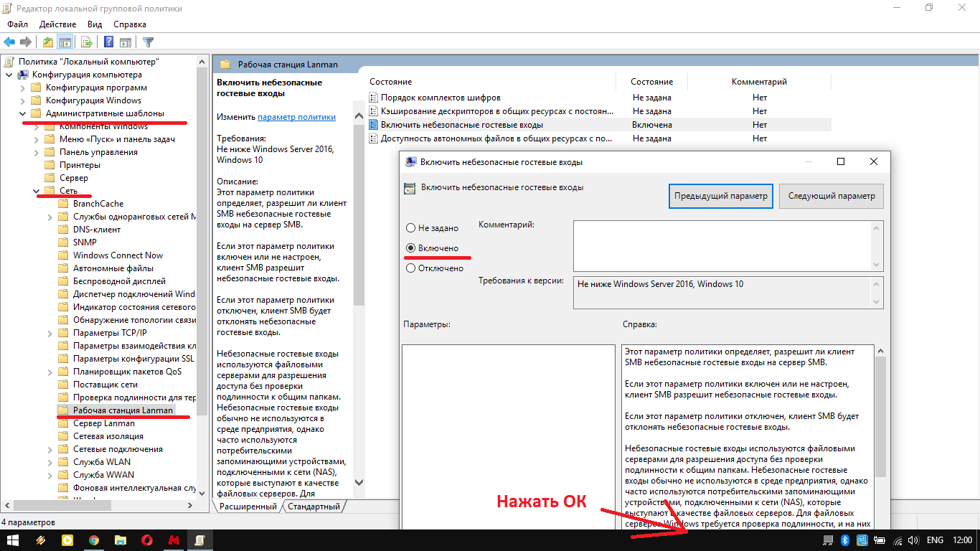The width and height of the screenshot is (980, 551).
Task: Click the icon beside 'Кэширование дескрипторов' setting
Action: pos(373,111)
